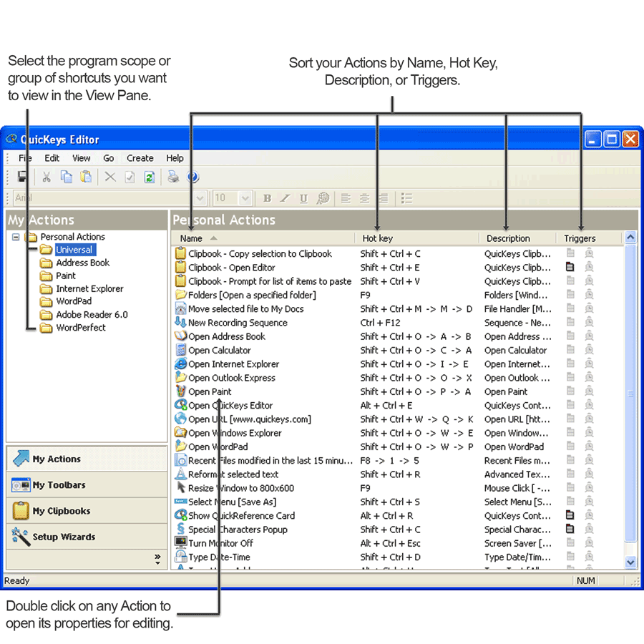Image resolution: width=644 pixels, height=644 pixels.
Task: Click the Open Calculator row icon
Action: [x=180, y=350]
